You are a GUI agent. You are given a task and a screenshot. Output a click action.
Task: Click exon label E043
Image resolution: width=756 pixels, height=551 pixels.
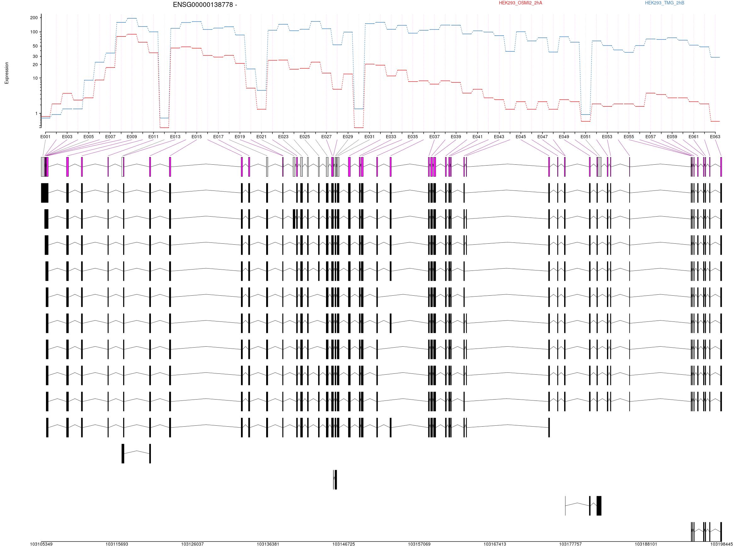click(x=499, y=137)
